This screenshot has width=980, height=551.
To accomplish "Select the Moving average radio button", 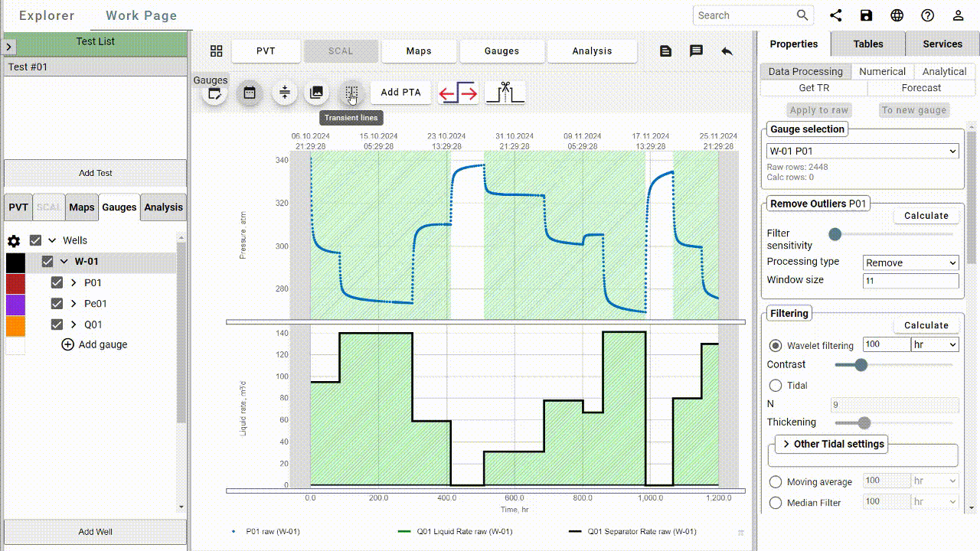I will tap(776, 482).
